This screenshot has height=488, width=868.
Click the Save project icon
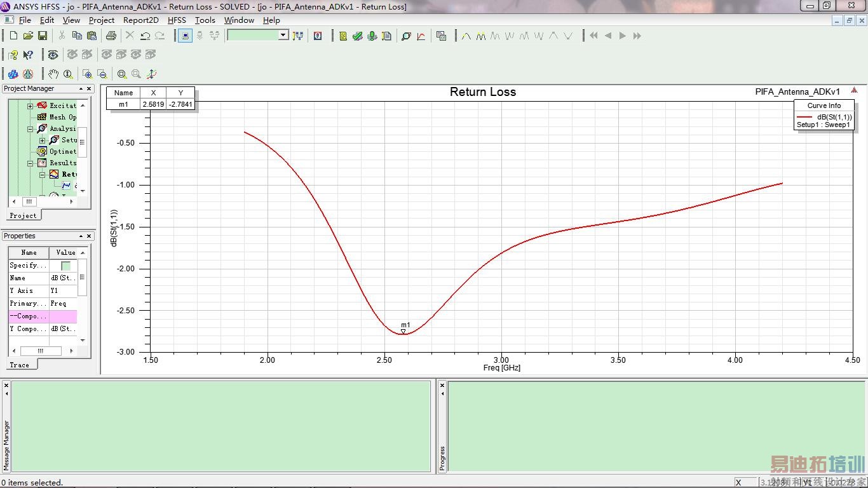coord(43,36)
